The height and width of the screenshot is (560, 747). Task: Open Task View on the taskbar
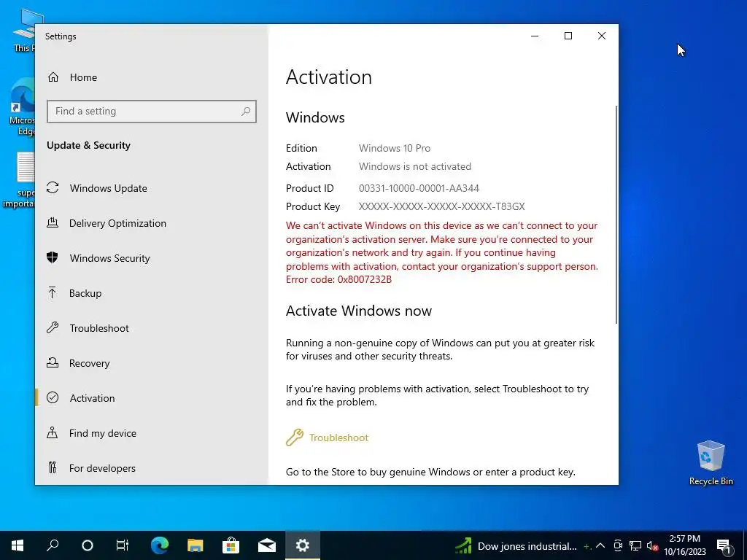(123, 545)
